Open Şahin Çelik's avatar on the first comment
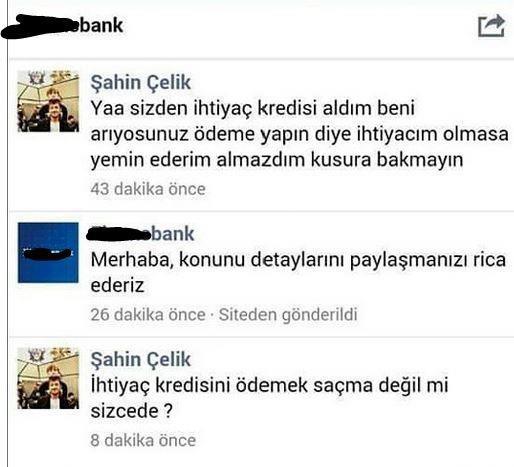Image resolution: width=514 pixels, height=467 pixels. click(48, 101)
